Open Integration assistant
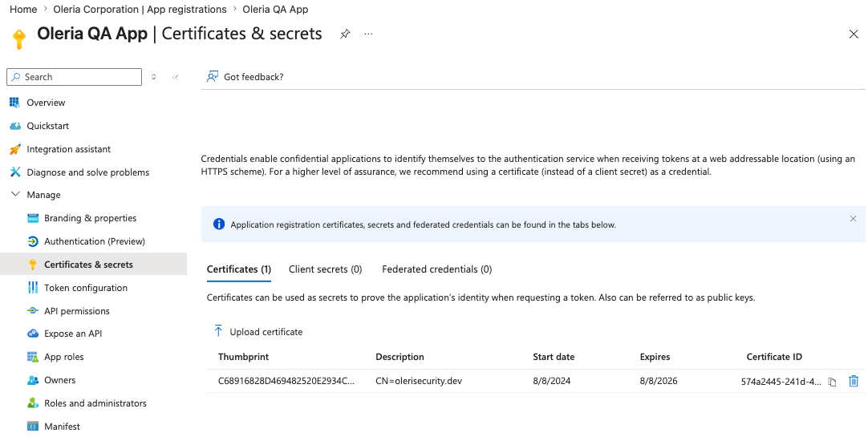Viewport: 868px width, 437px height. (x=69, y=149)
